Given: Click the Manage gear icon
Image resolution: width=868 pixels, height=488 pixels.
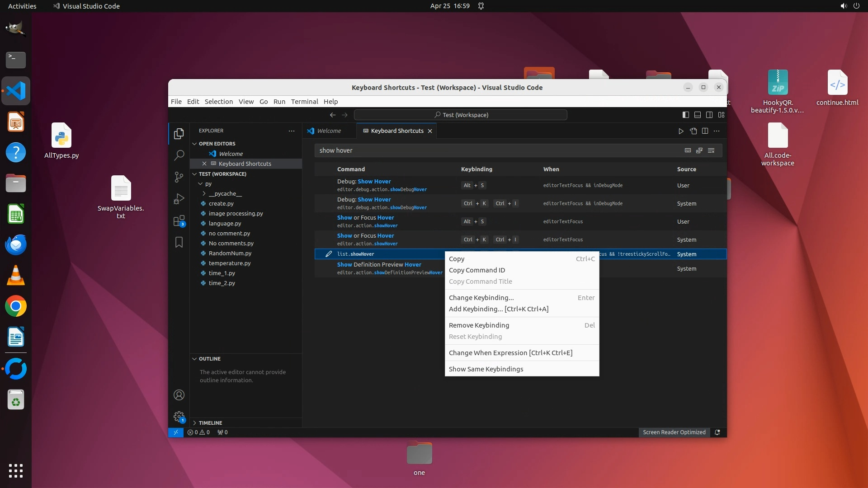Looking at the screenshot, I should (179, 416).
